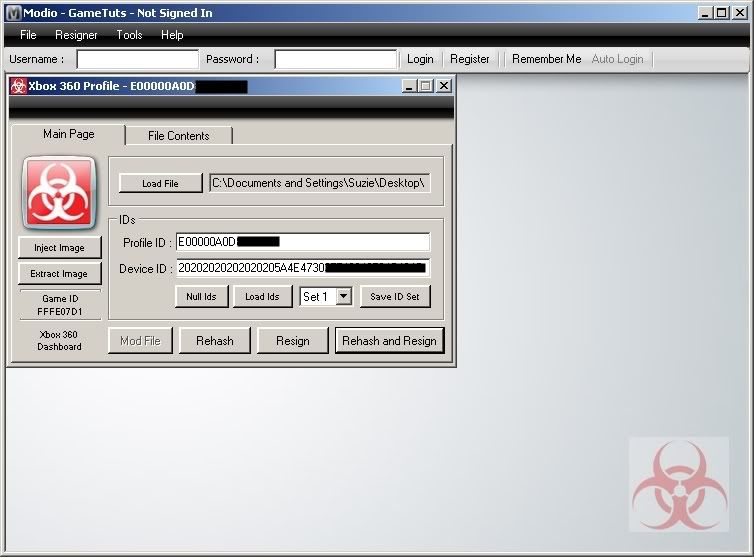The width and height of the screenshot is (754, 557).
Task: Open the Resigner menu
Action: (76, 35)
